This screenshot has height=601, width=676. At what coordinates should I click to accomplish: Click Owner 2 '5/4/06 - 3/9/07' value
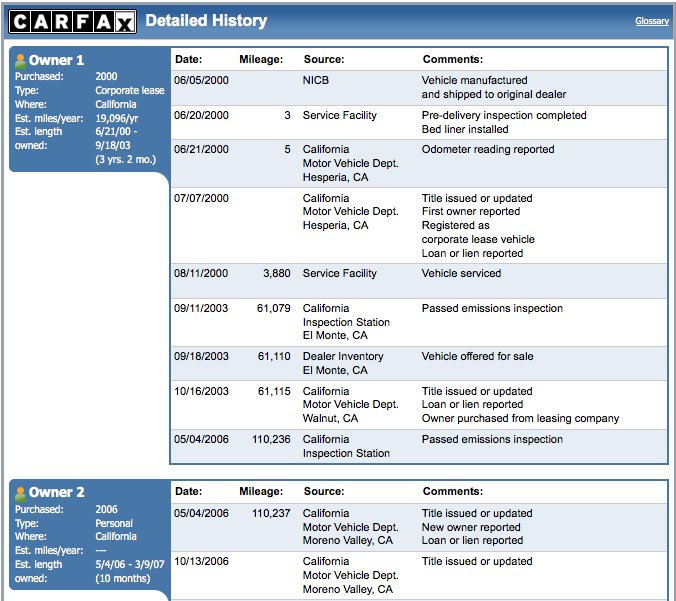130,564
